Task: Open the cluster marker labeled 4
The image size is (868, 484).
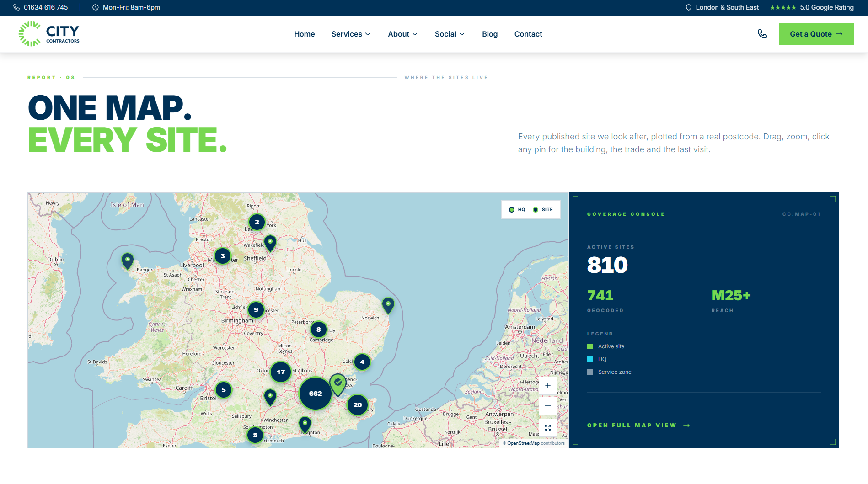Action: 362,362
